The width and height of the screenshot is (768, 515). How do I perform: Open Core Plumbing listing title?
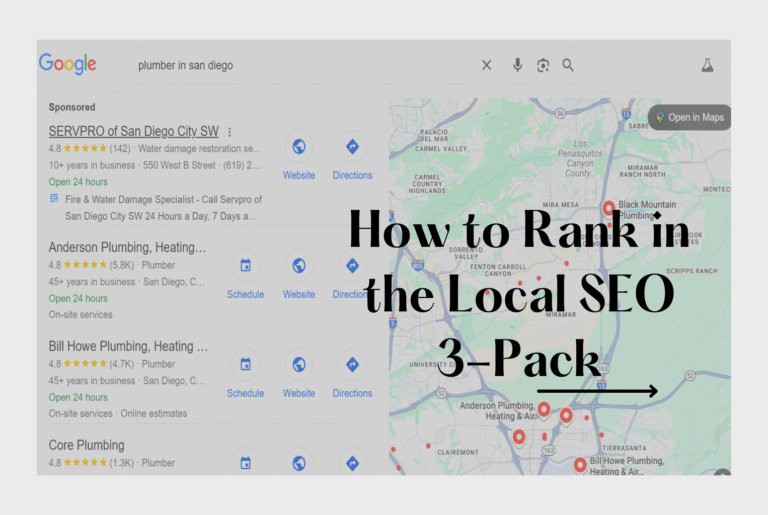(x=86, y=445)
